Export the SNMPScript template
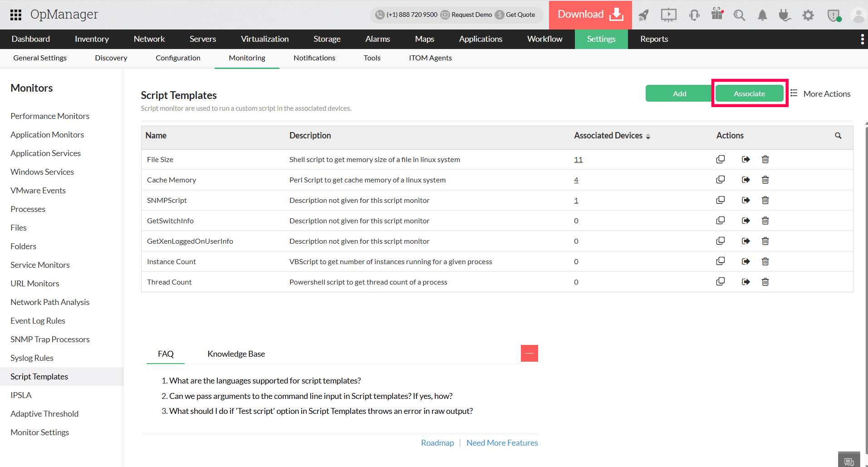 pyautogui.click(x=745, y=200)
